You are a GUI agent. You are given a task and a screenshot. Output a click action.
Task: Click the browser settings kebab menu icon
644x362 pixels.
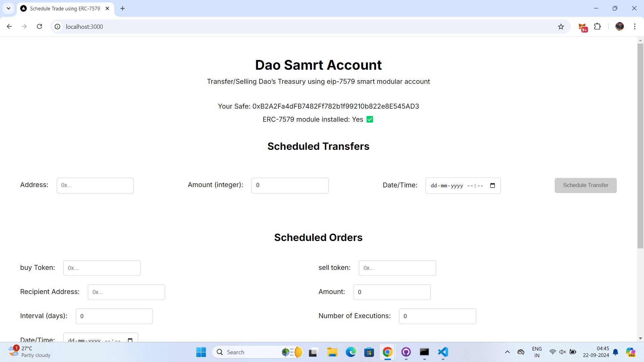(635, 26)
